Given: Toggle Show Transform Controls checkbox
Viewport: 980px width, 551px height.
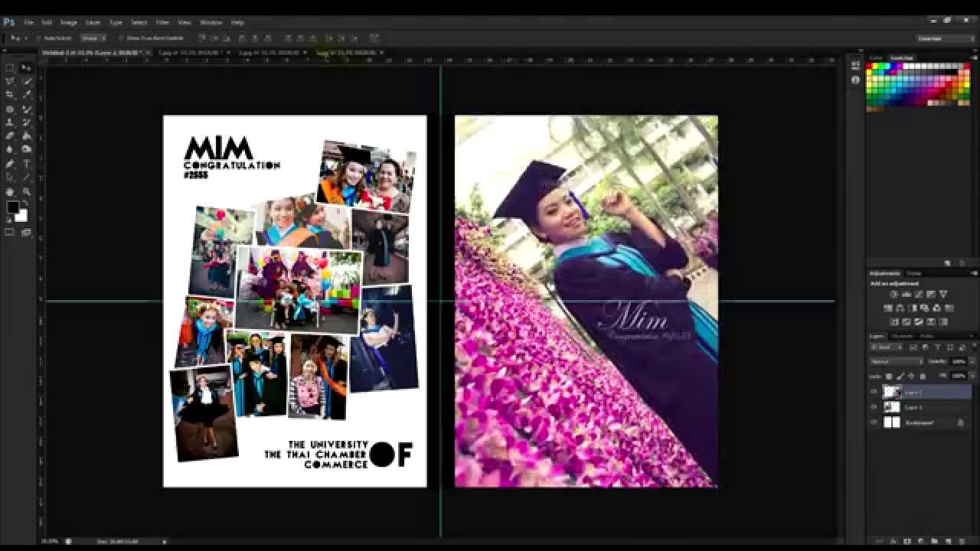Looking at the screenshot, I should pyautogui.click(x=122, y=37).
